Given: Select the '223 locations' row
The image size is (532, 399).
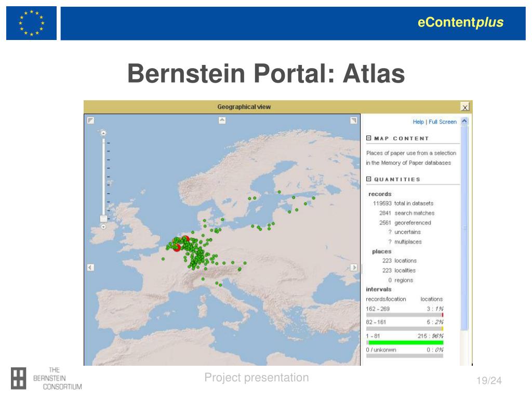Looking at the screenshot, I should tap(400, 261).
